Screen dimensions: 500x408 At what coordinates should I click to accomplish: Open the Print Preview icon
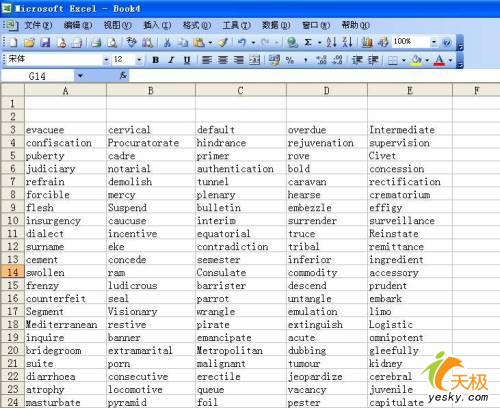click(x=112, y=42)
